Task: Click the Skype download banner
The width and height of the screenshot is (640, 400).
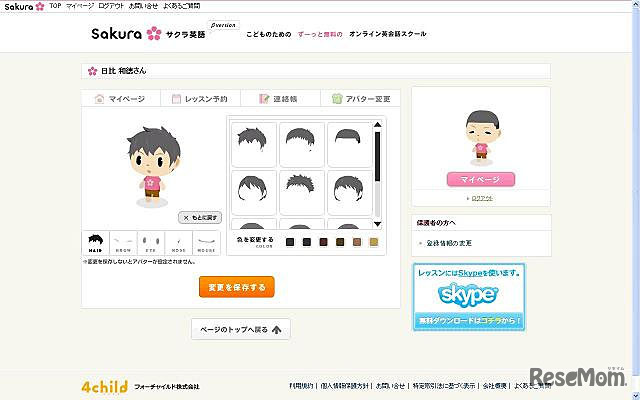Action: point(469,297)
